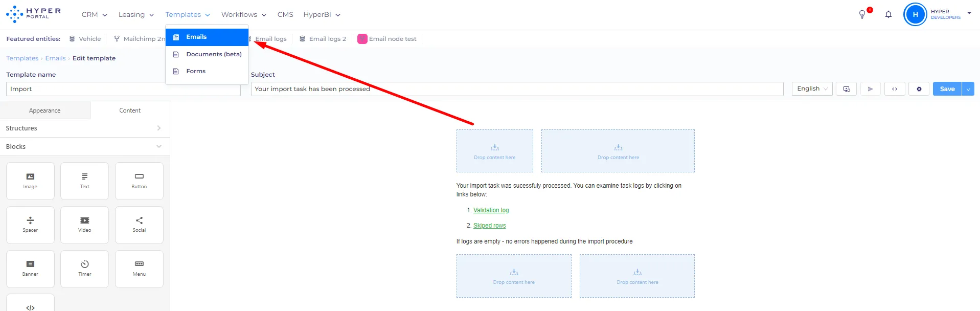This screenshot has height=311, width=980.
Task: Open the code view icon button
Action: coord(895,89)
